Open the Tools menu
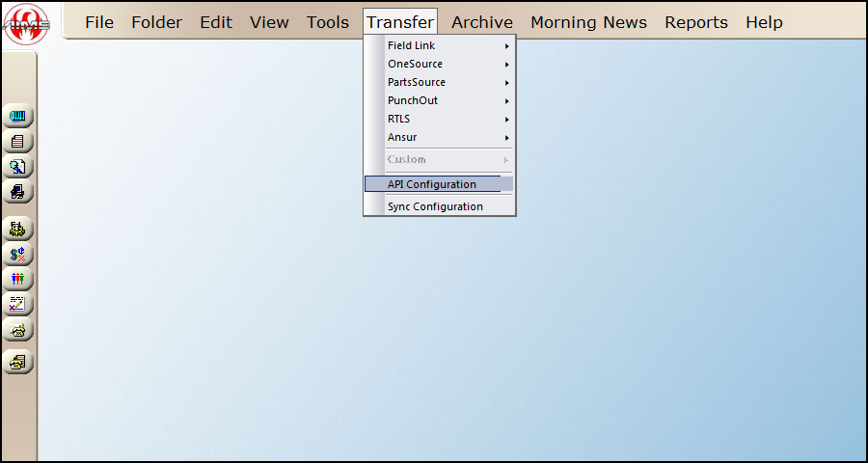868x463 pixels. click(x=328, y=23)
